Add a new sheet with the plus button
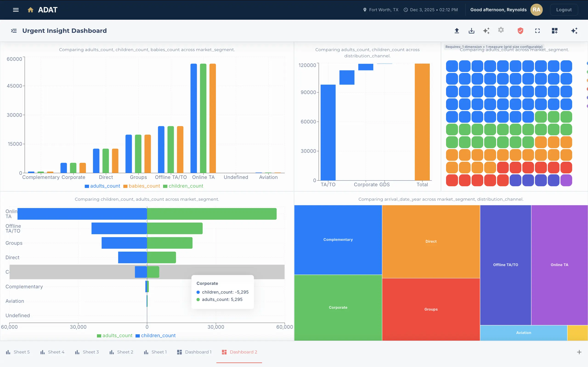Image resolution: width=588 pixels, height=367 pixels. click(x=580, y=352)
